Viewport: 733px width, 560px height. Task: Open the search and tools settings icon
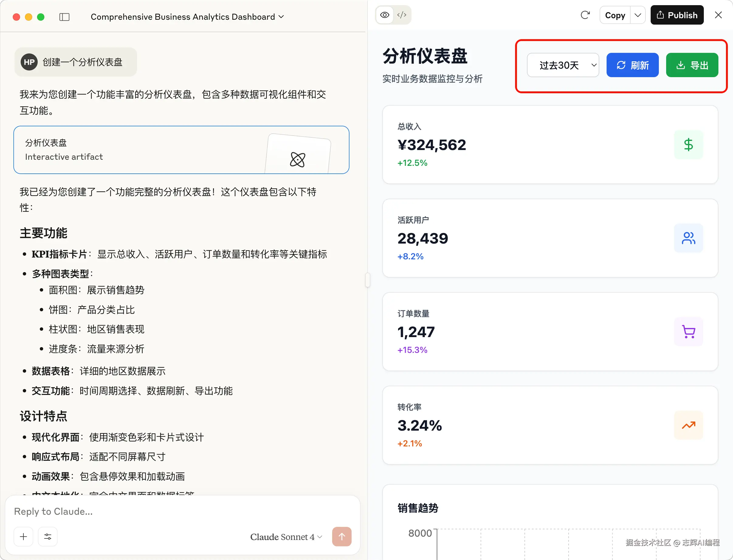48,536
